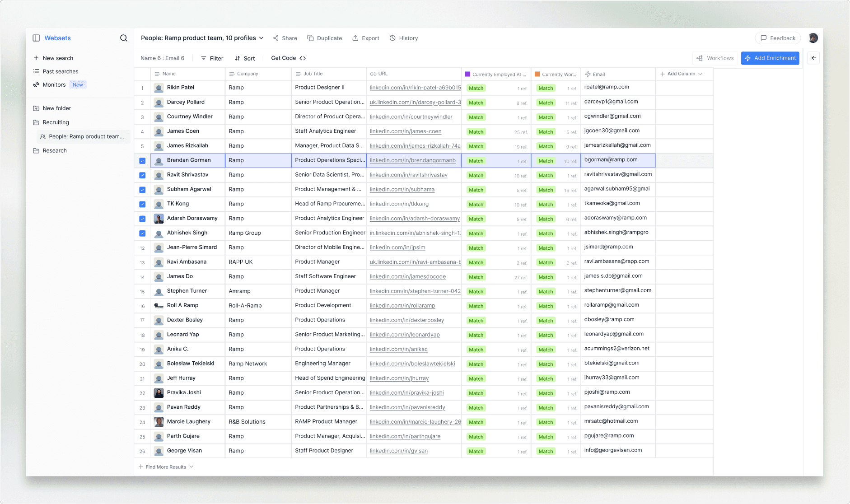Click the Feedback speech bubble icon
This screenshot has width=850, height=504.
(x=764, y=38)
